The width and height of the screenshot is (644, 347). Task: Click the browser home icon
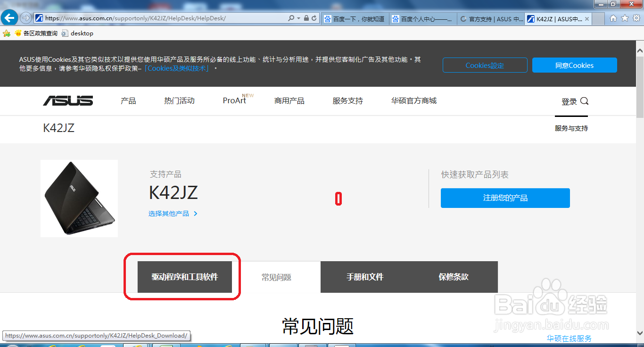click(x=613, y=18)
